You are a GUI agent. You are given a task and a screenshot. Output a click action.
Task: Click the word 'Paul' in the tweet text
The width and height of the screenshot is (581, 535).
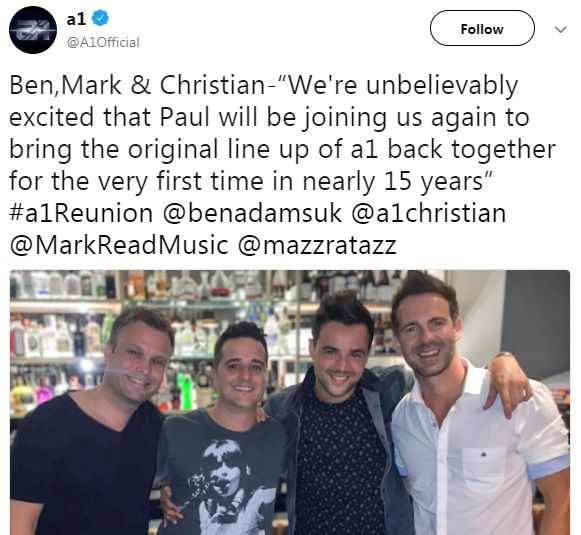(x=185, y=117)
